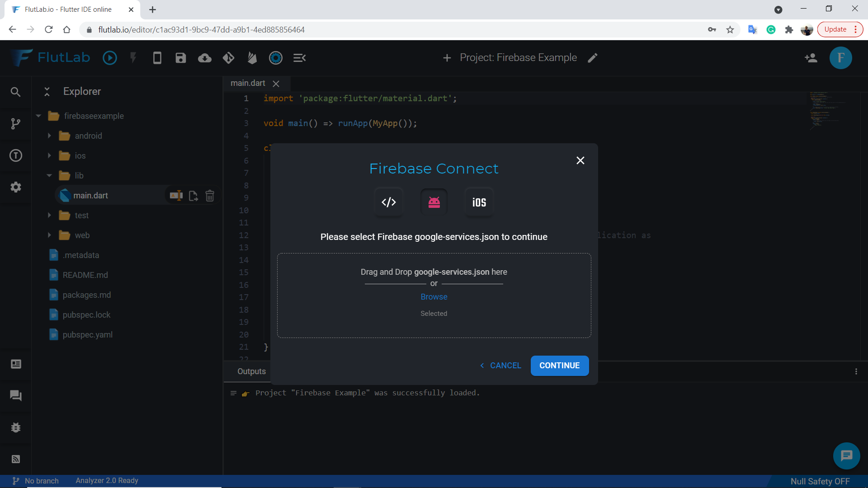
Task: Open the Outputs panel tab
Action: 251,371
